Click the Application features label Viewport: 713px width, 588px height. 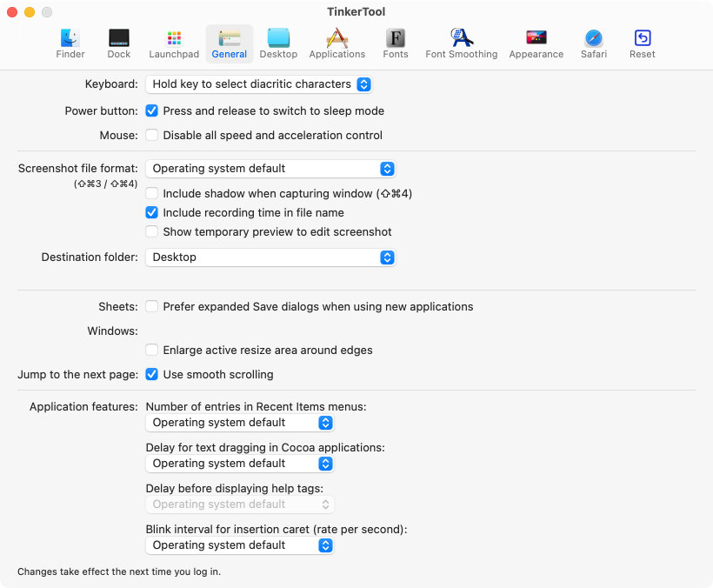83,406
